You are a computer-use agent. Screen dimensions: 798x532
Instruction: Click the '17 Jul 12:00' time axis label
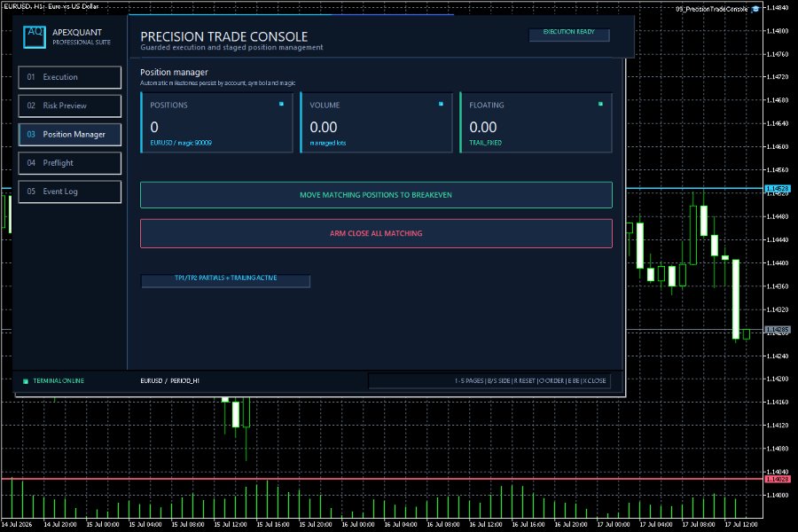coord(740,524)
